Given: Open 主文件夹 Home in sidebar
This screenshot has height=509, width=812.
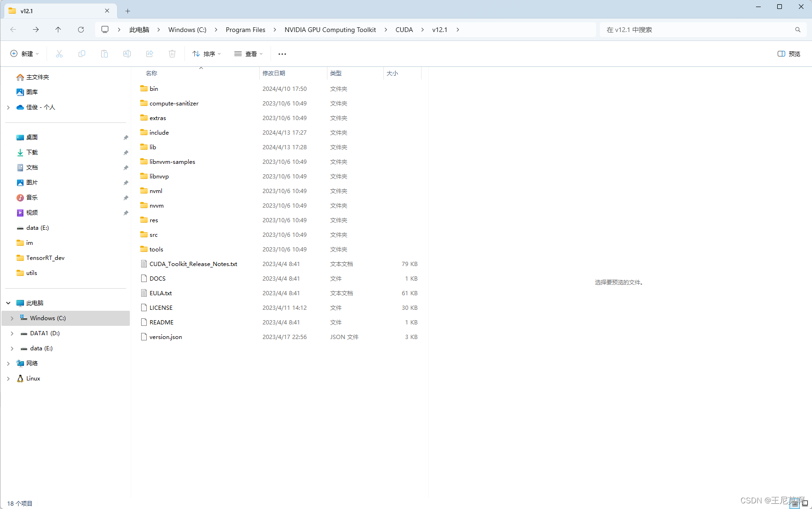Looking at the screenshot, I should pyautogui.click(x=38, y=77).
